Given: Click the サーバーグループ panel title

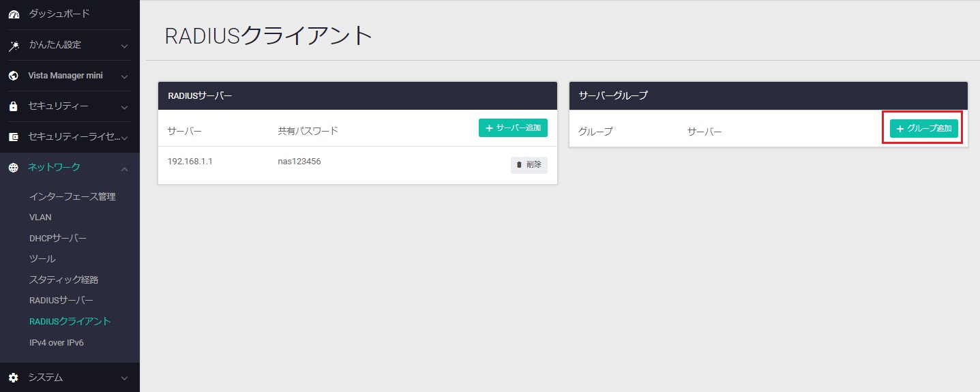Looking at the screenshot, I should click(613, 96).
